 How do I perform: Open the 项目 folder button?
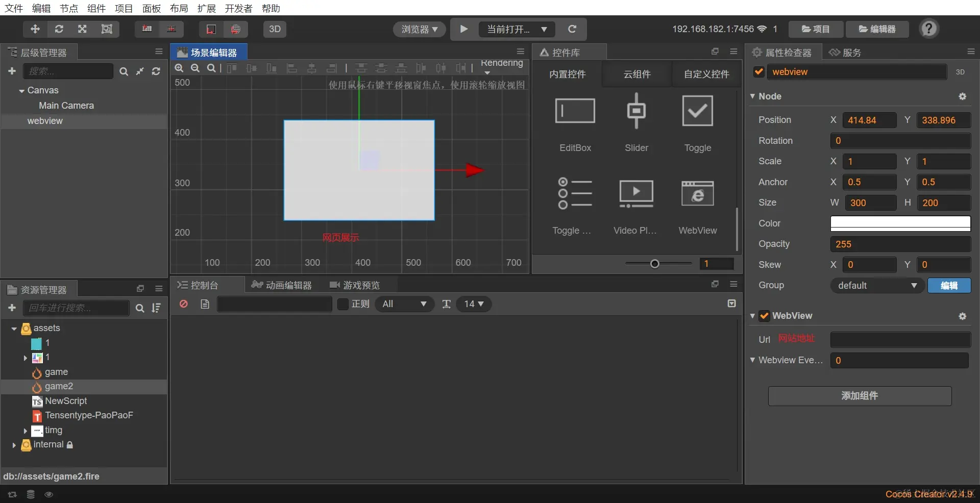pos(816,29)
